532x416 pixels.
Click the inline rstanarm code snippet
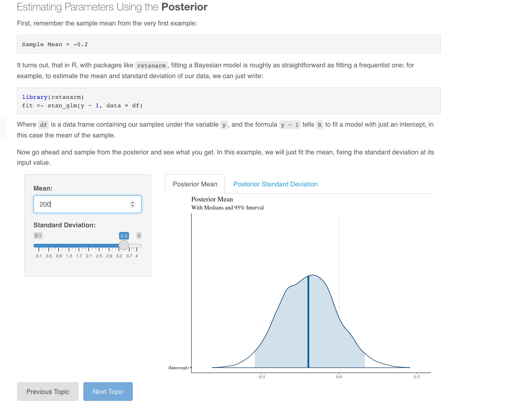151,65
